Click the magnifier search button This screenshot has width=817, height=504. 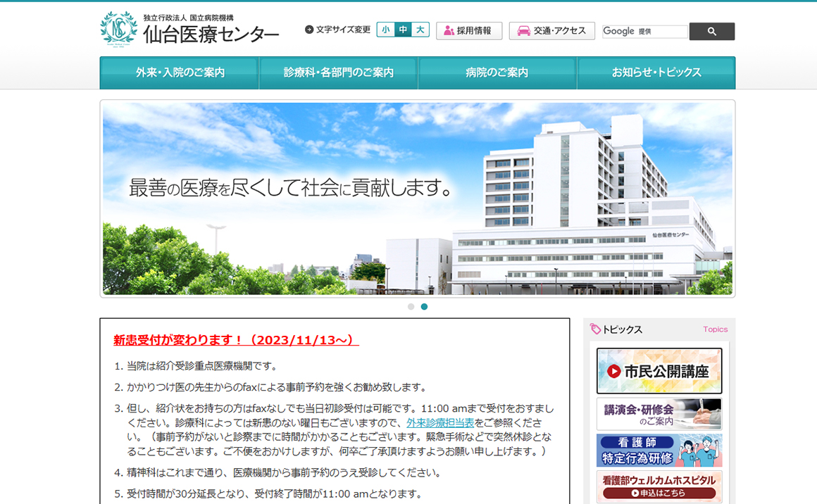coord(711,32)
